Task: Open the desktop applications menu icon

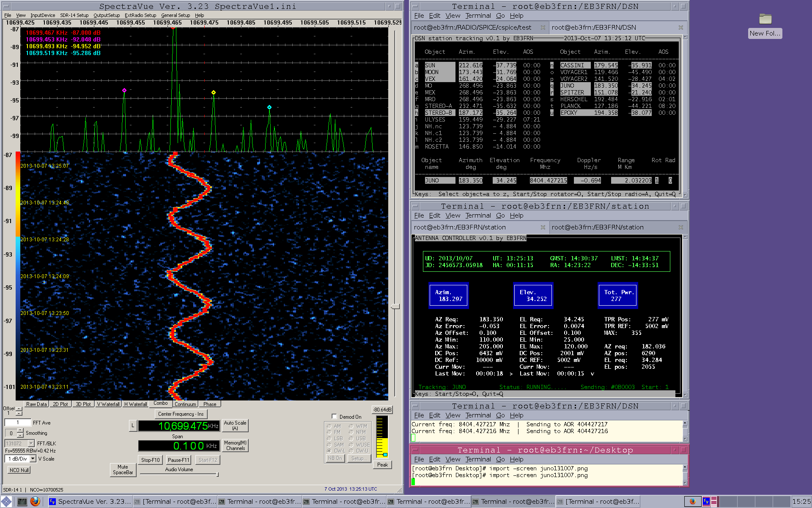Action: (6, 501)
